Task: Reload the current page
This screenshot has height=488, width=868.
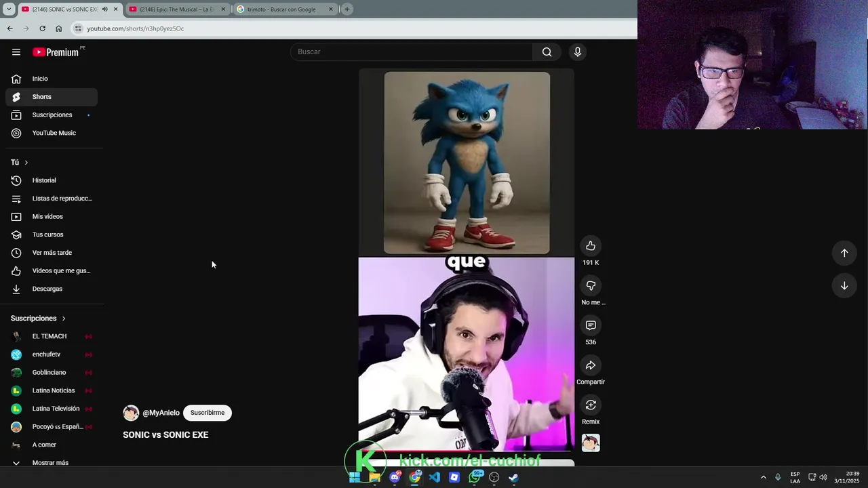Action: pos(42,28)
